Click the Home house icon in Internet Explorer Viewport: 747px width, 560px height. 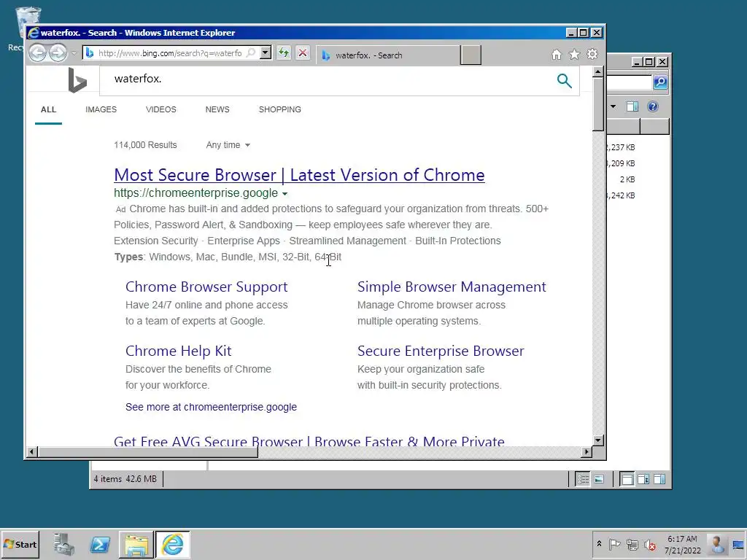557,55
